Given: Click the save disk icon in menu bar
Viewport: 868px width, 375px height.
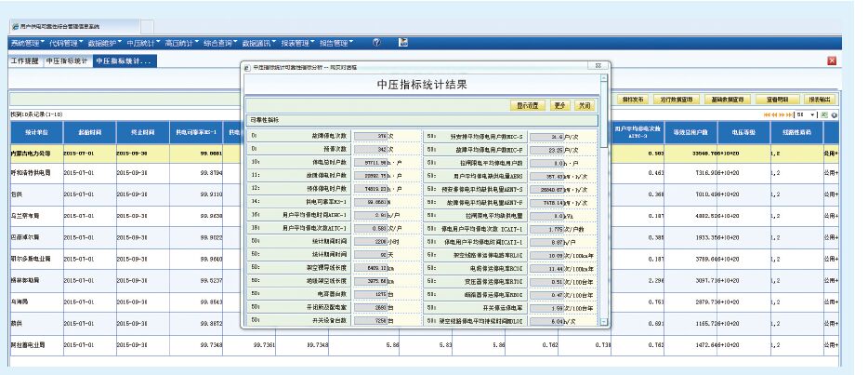Looking at the screenshot, I should pyautogui.click(x=403, y=43).
